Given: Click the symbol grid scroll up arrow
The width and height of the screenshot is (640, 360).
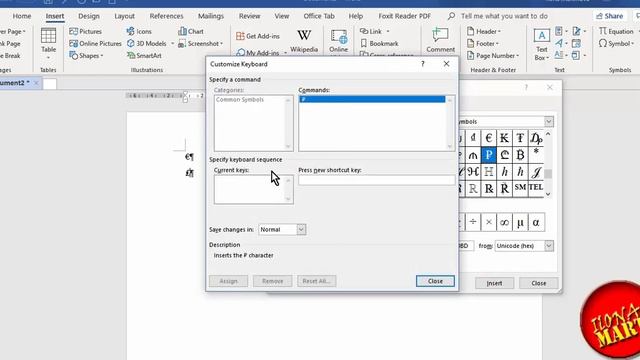Looking at the screenshot, I should click(x=548, y=134).
